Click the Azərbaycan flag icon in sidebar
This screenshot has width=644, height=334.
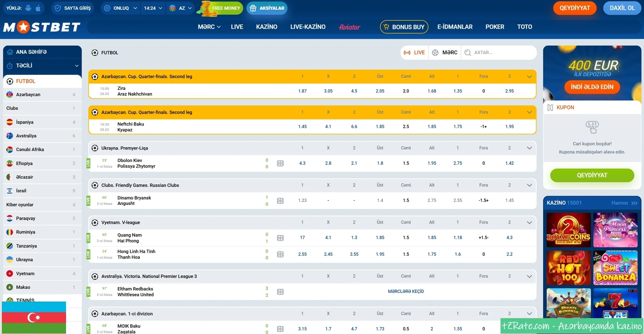click(10, 94)
